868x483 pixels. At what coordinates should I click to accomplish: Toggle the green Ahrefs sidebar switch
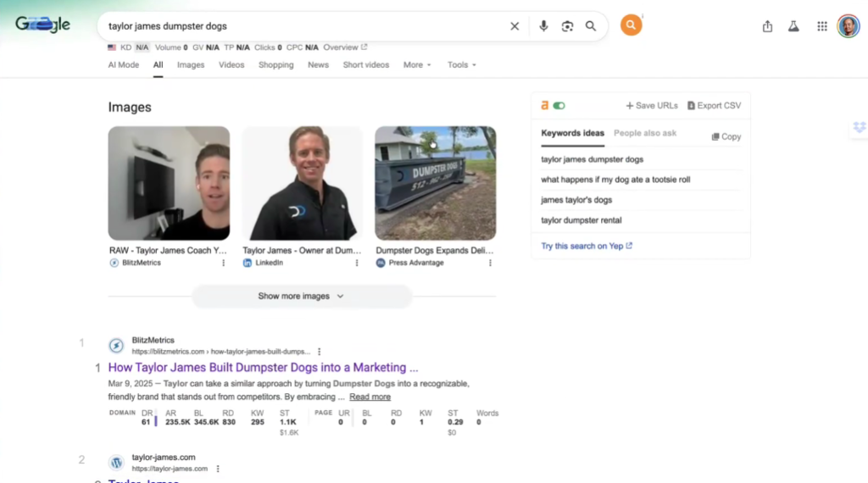click(559, 106)
